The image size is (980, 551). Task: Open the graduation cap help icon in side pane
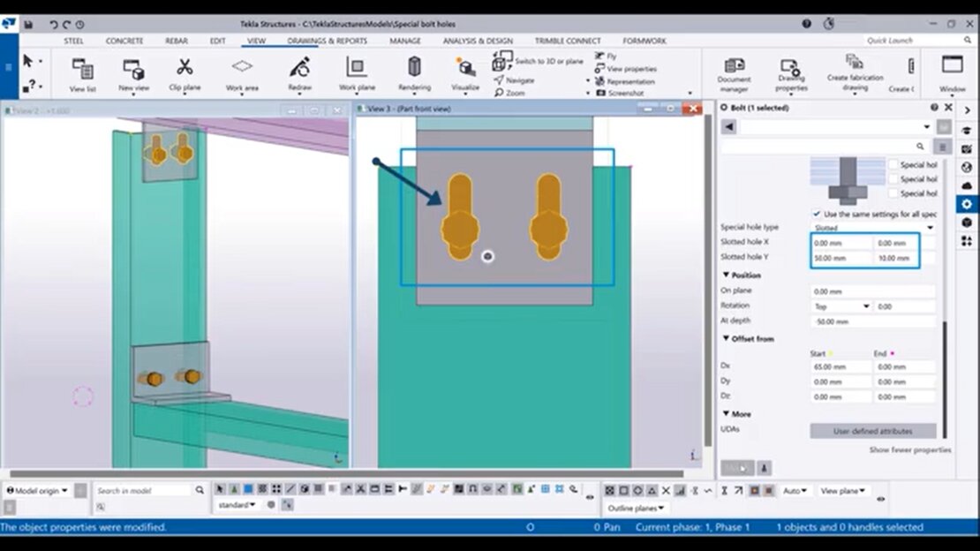966,130
